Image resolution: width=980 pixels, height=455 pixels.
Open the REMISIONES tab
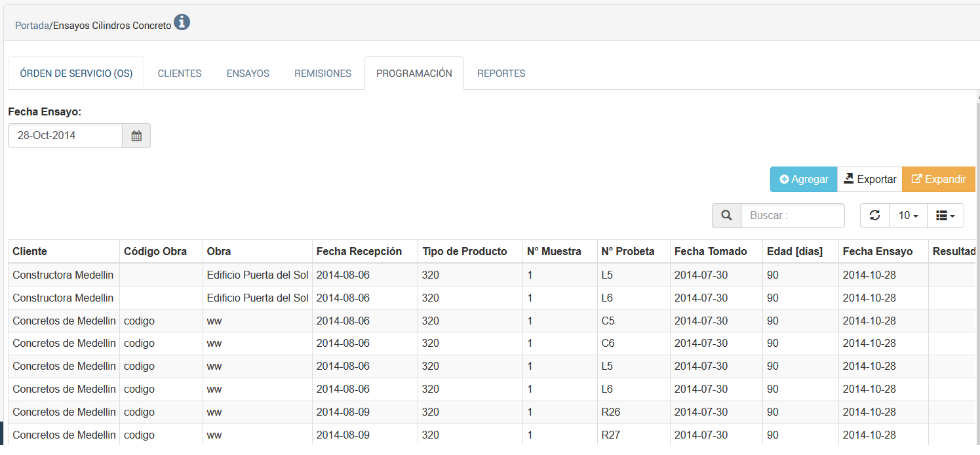click(323, 73)
